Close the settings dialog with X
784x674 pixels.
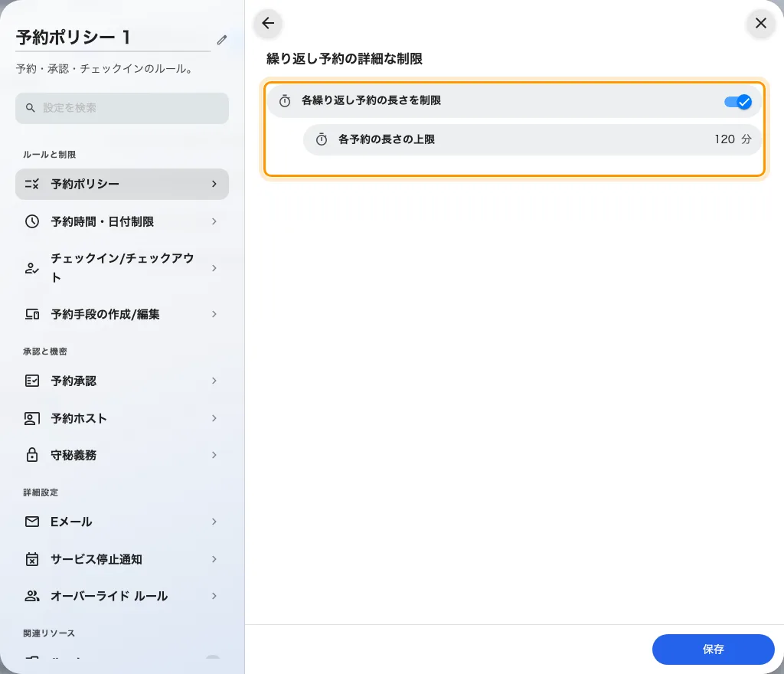point(760,23)
